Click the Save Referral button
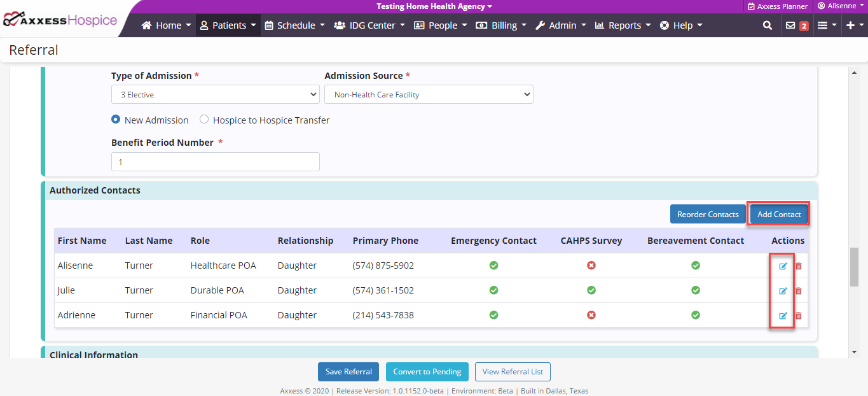The image size is (868, 396). pos(348,372)
